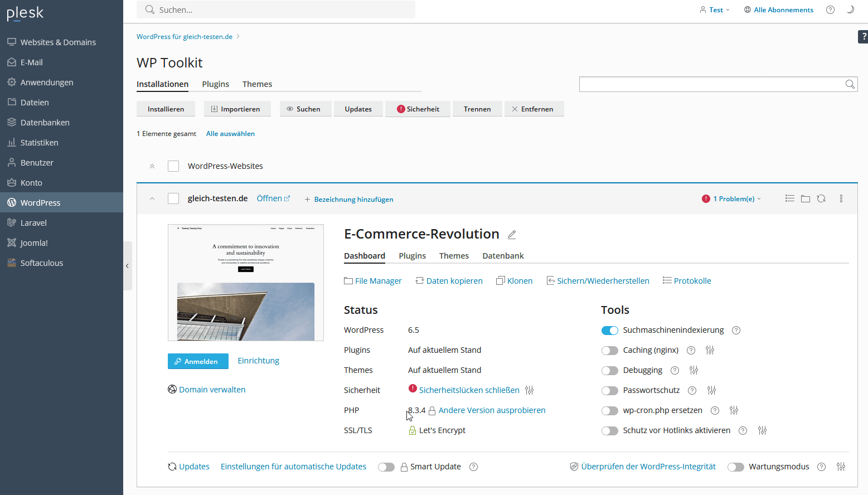Screen dimensions: 868x495
Task: Click the refresh icon in gleich-testen.de row
Action: 821,198
